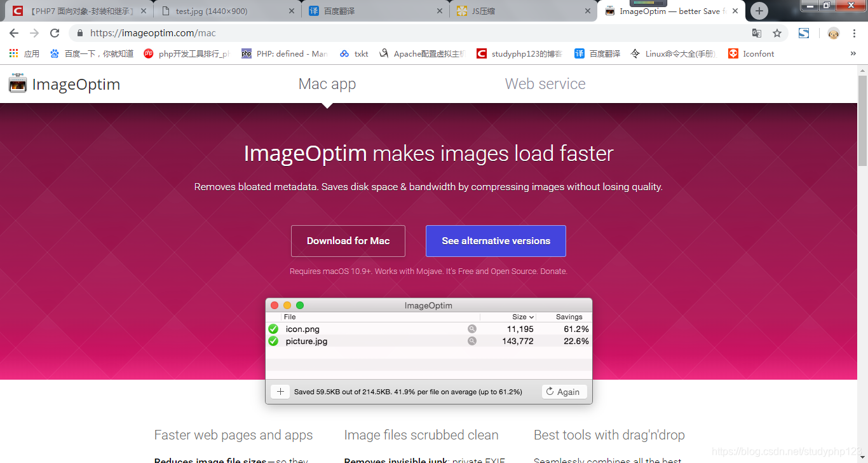Click the magnifier icon in picture.jpg row

(472, 341)
